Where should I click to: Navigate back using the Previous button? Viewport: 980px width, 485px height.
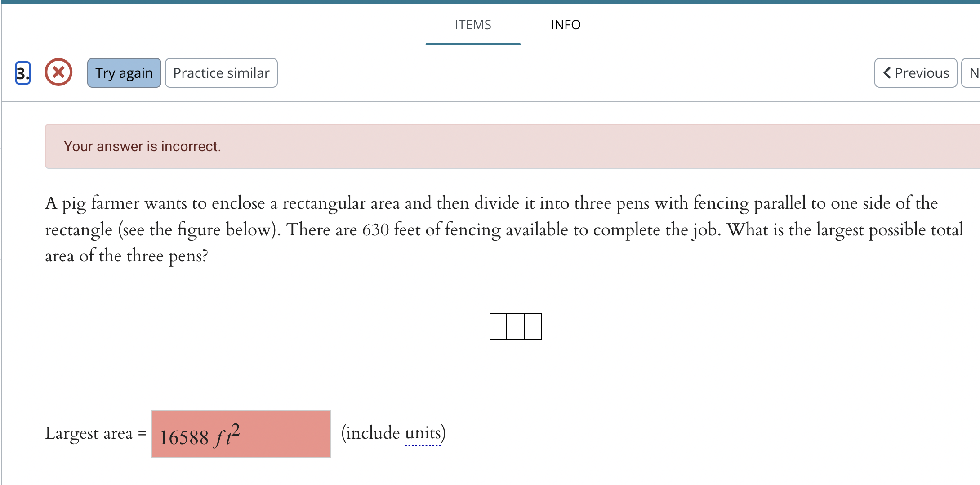click(x=915, y=72)
